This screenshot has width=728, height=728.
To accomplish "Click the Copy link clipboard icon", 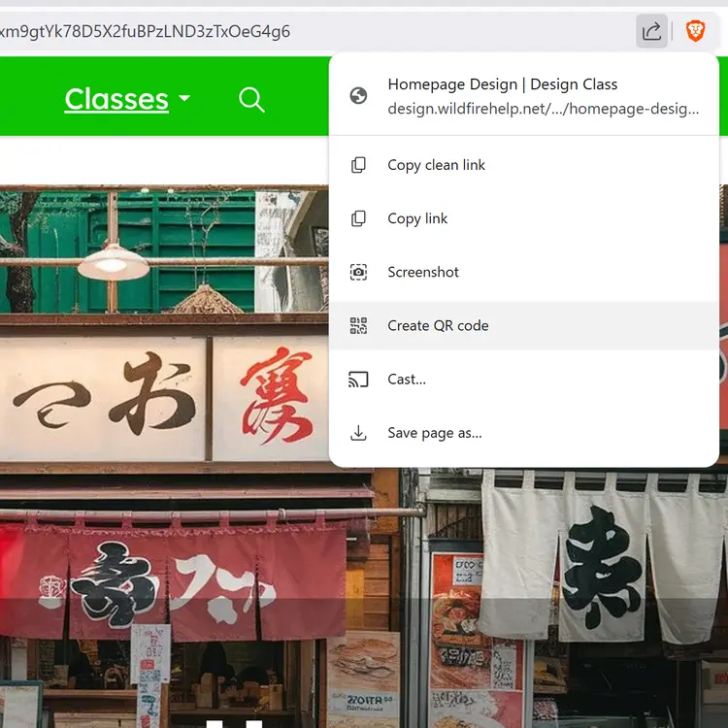I will tap(358, 218).
